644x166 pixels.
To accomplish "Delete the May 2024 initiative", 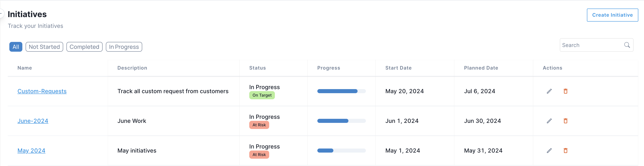I will click(x=565, y=151).
